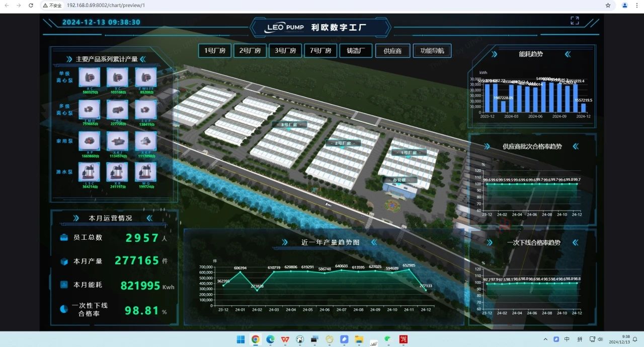Screen dimensions: 644x347
Task: Open the XKJ household pump image
Action: (117, 141)
